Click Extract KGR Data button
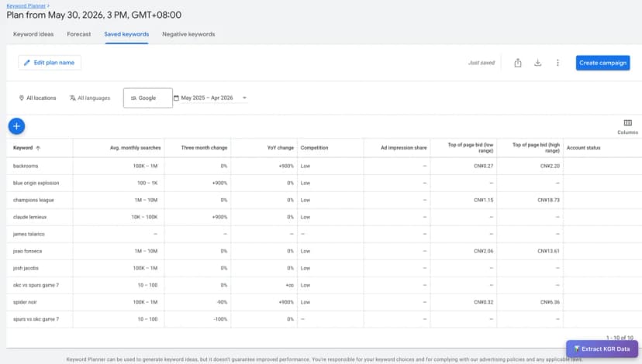The width and height of the screenshot is (642, 364). point(602,349)
